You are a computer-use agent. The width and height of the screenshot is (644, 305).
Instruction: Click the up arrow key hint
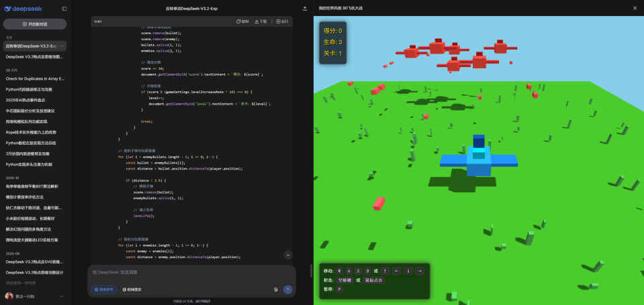385,271
